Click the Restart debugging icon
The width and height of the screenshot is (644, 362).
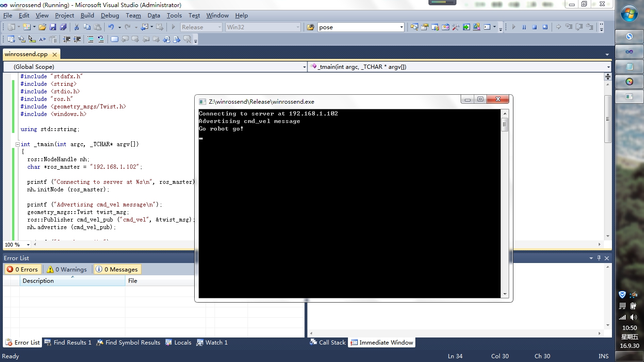pyautogui.click(x=545, y=27)
